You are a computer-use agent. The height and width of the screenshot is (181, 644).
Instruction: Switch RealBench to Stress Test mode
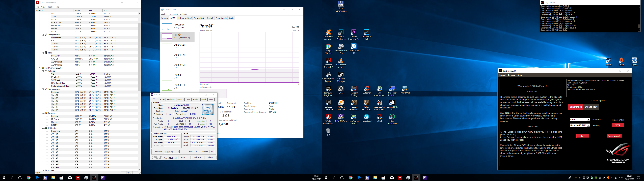[591, 107]
